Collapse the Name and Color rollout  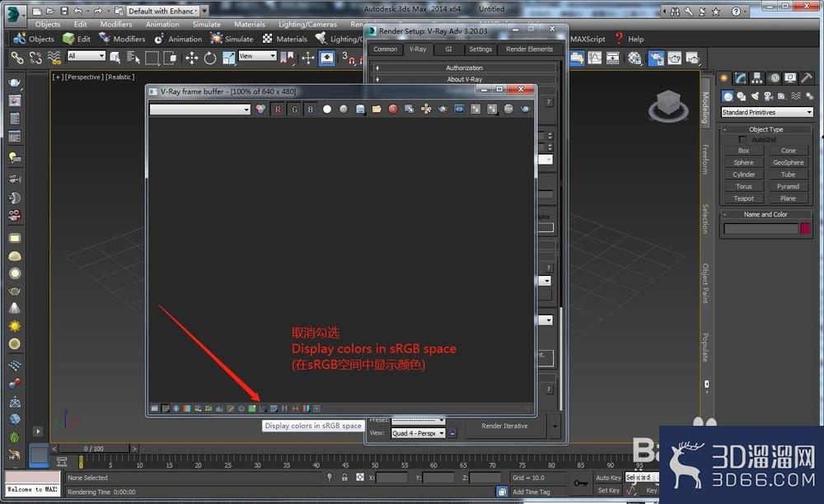[765, 214]
